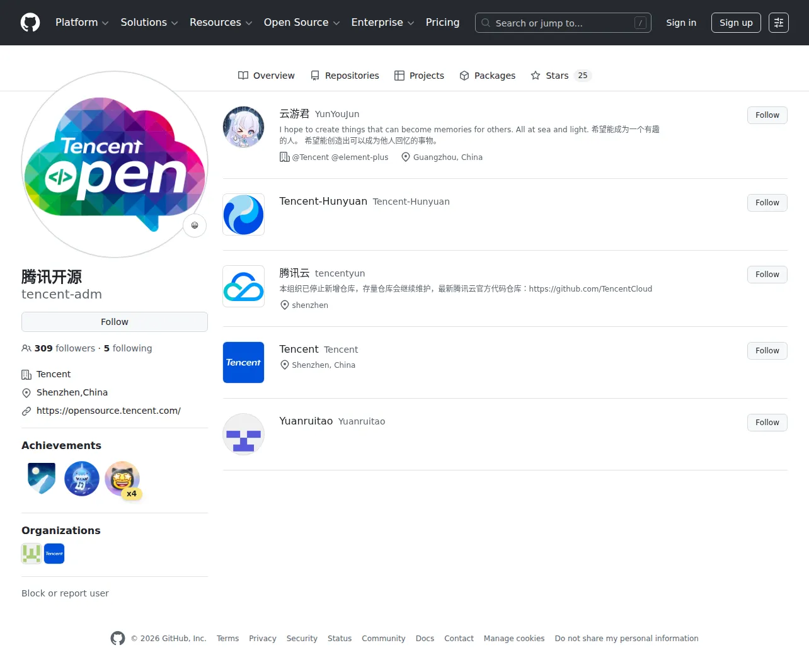Click the GitHub logo in header
This screenshot has width=809, height=672.
tap(30, 23)
